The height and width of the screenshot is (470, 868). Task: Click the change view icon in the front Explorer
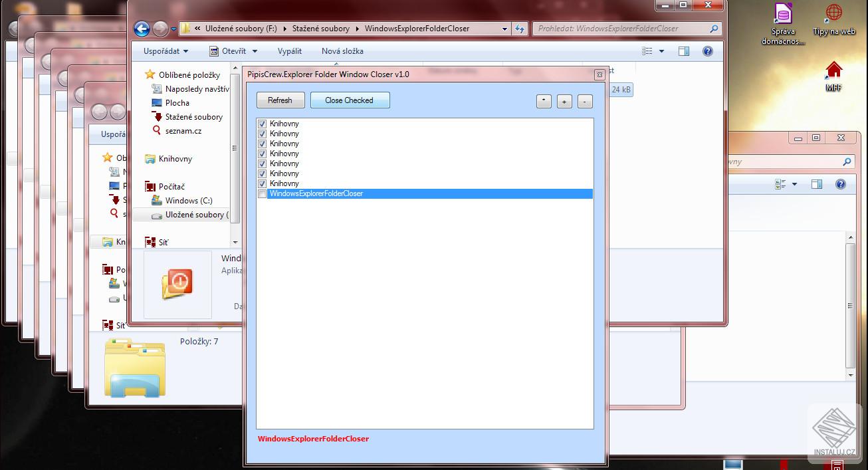click(x=647, y=51)
